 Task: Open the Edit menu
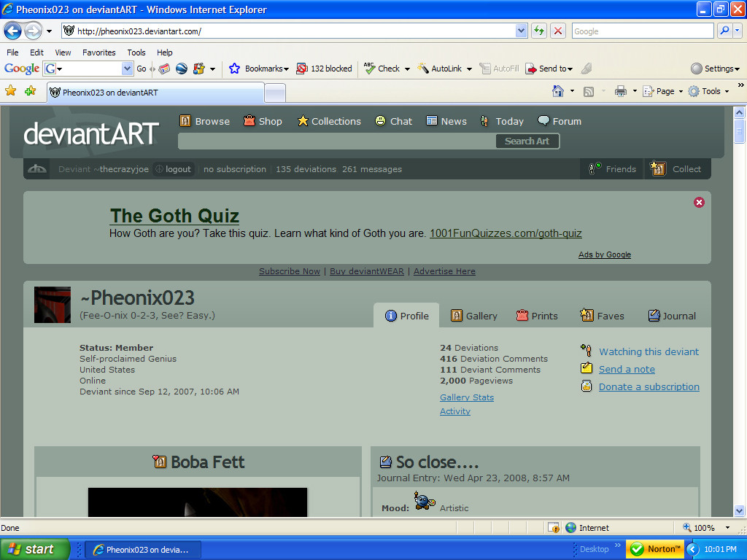pyautogui.click(x=36, y=52)
